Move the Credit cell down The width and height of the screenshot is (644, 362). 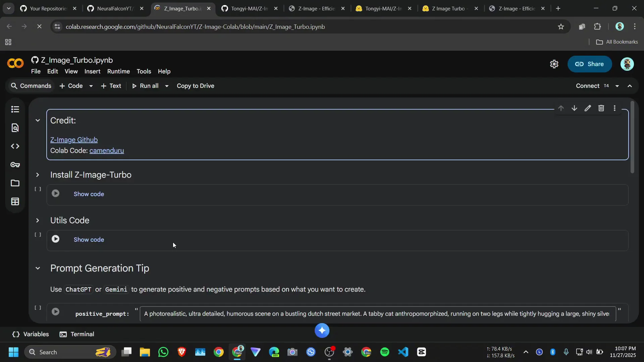tap(574, 108)
